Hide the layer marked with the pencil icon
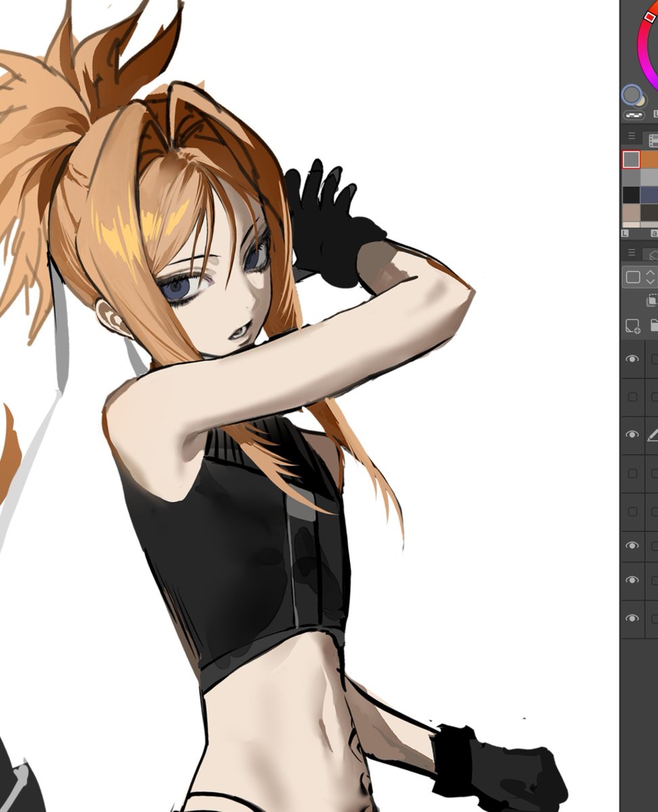The height and width of the screenshot is (812, 658). (x=632, y=434)
